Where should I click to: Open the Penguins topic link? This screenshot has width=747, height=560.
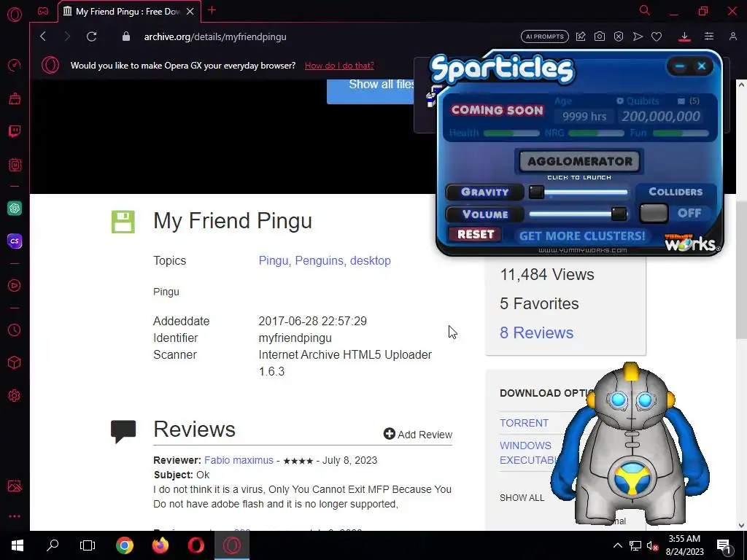319,260
